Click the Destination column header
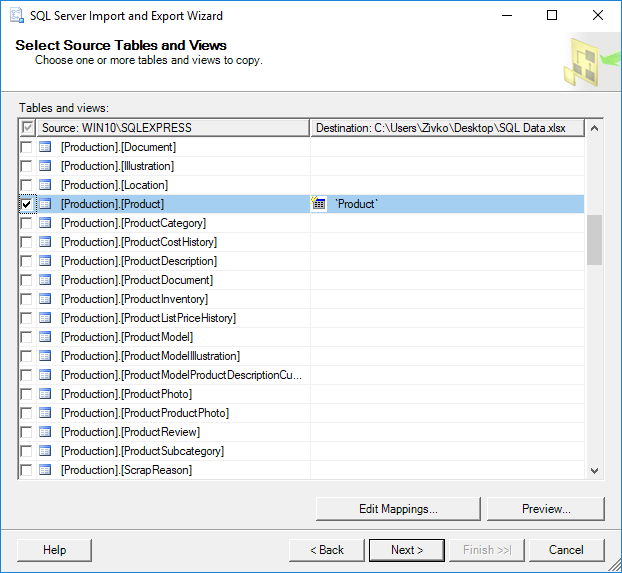Image resolution: width=622 pixels, height=573 pixels. [446, 128]
